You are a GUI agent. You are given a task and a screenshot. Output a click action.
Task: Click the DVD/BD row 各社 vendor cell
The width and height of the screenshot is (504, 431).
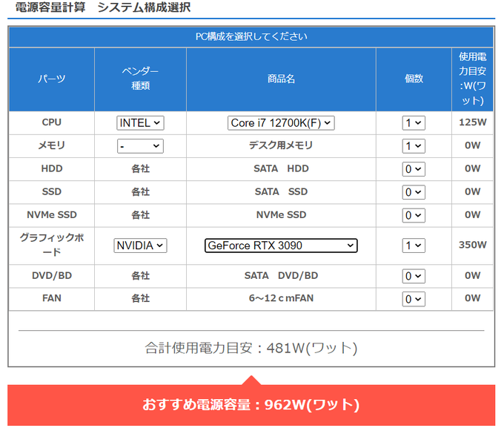pos(140,276)
